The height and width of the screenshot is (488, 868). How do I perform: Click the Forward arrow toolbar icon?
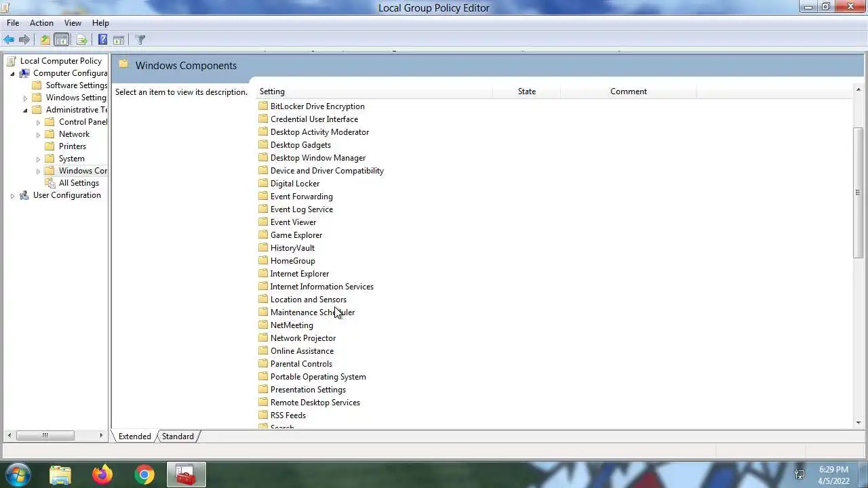tap(24, 40)
